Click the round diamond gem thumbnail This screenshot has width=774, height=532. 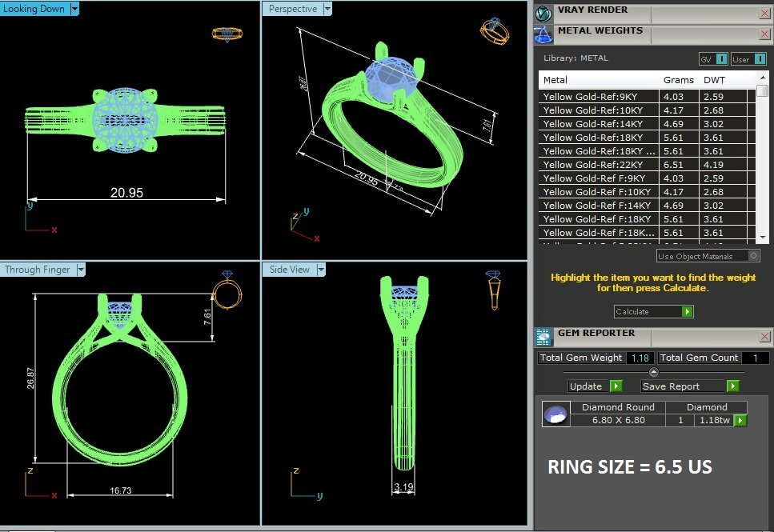pyautogui.click(x=555, y=414)
